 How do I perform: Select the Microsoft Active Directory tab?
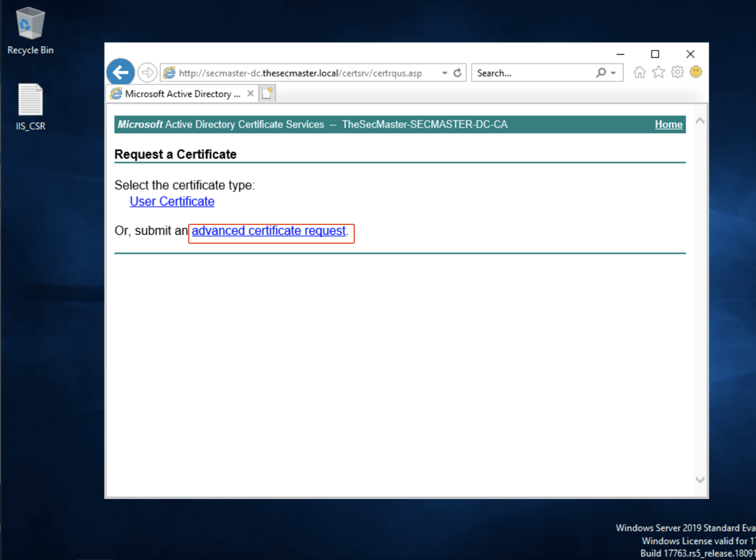coord(183,94)
